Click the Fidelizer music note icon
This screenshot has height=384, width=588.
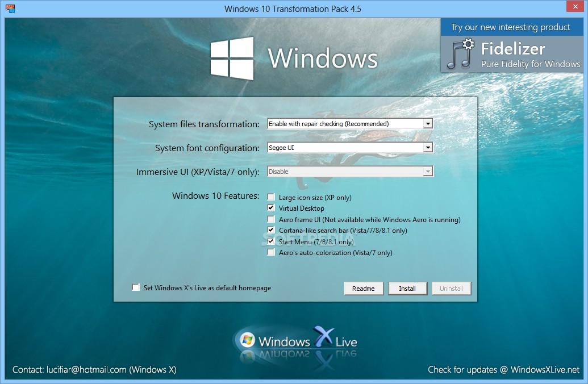pos(460,55)
